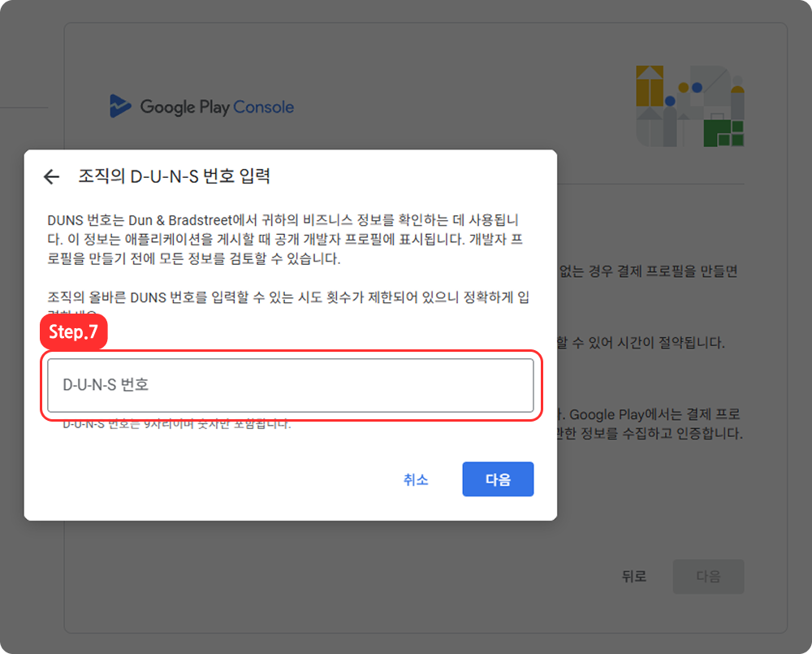The image size is (812, 654).
Task: Select background text 할 수 있어 시간이 절약됩니다
Action: tap(641, 343)
